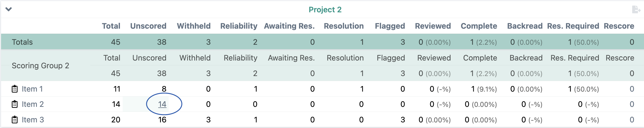Click Item 1 unscored count 8
This screenshot has height=128, width=644.
[164, 89]
